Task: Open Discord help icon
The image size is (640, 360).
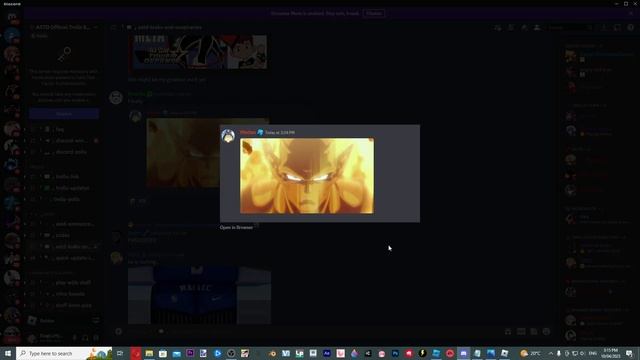Action: point(631,27)
